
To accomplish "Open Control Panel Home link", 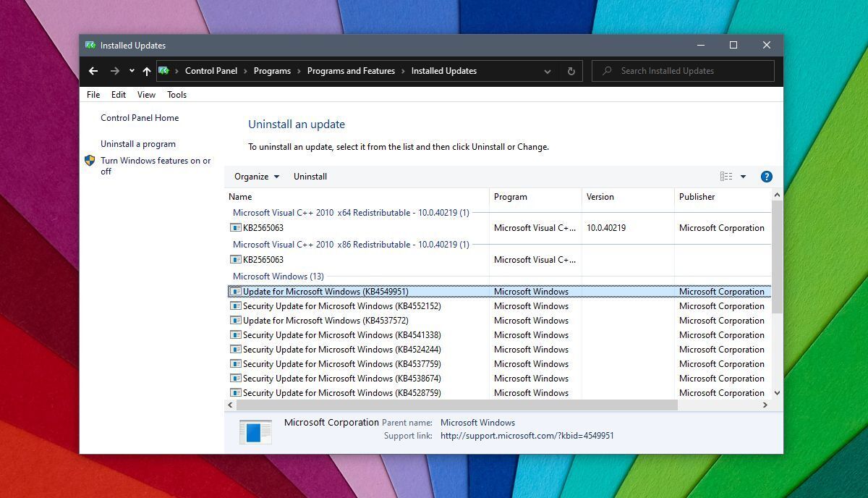I will (x=140, y=118).
